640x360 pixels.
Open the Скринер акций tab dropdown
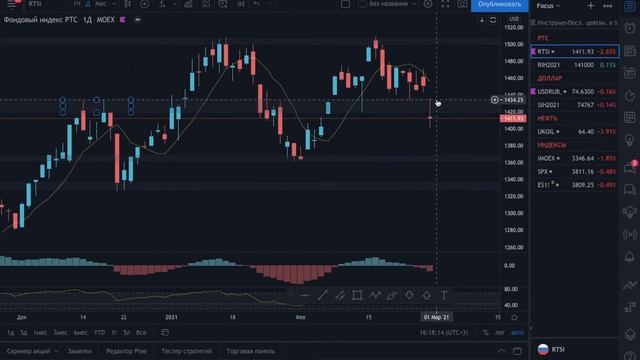32,351
